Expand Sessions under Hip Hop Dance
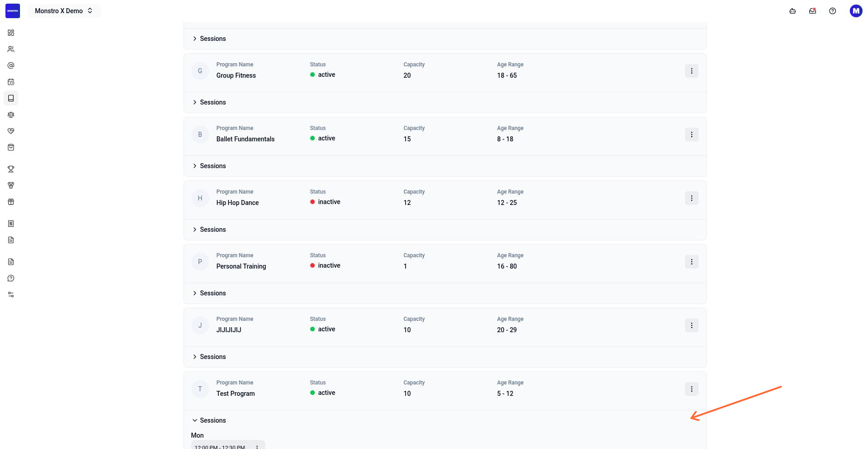The image size is (868, 449). (209, 229)
